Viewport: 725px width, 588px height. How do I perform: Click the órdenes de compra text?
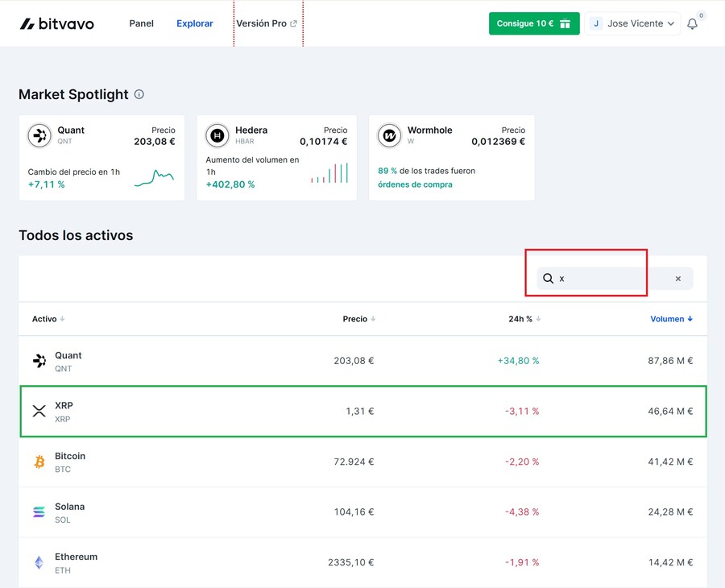[x=415, y=184]
